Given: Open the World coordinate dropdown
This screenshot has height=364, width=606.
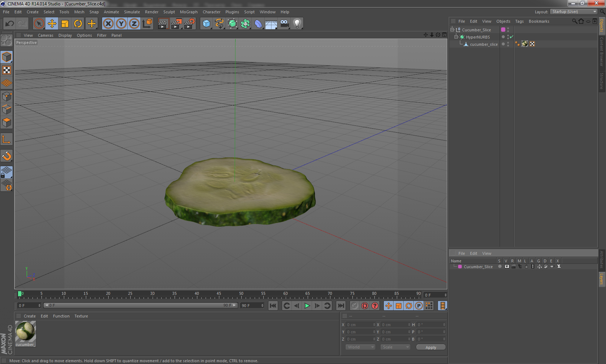Looking at the screenshot, I should pyautogui.click(x=360, y=347).
